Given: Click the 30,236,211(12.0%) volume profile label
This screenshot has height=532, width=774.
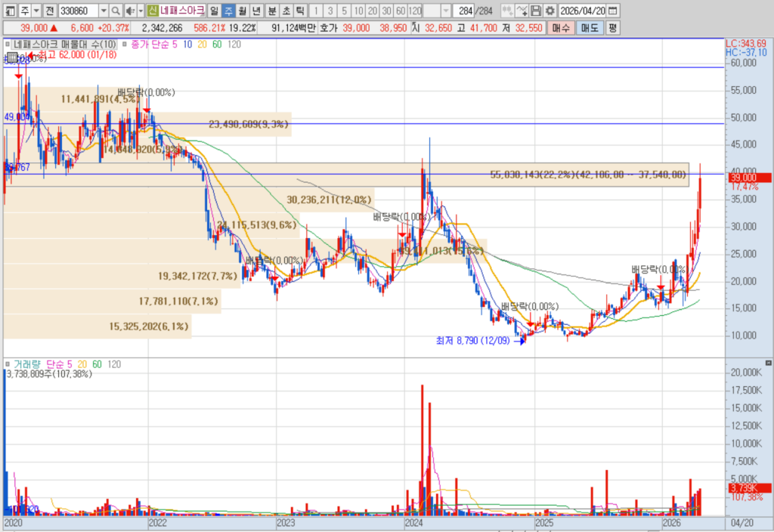Looking at the screenshot, I should tap(329, 199).
